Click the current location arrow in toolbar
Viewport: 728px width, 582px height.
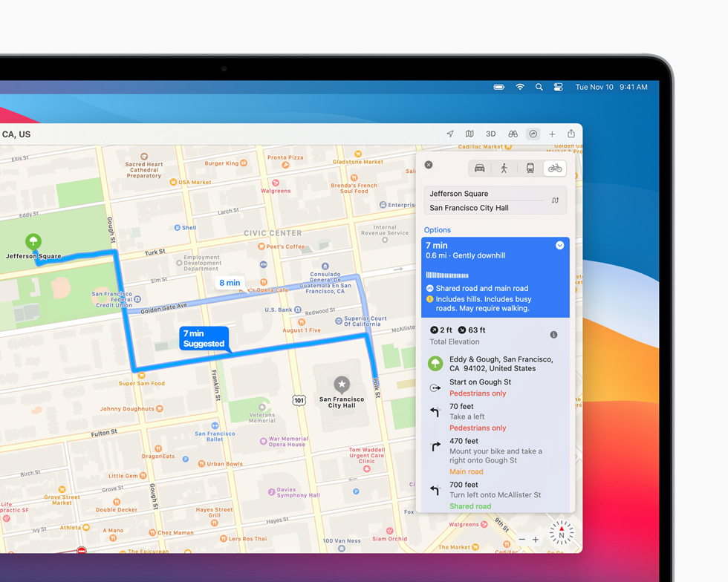pyautogui.click(x=450, y=134)
